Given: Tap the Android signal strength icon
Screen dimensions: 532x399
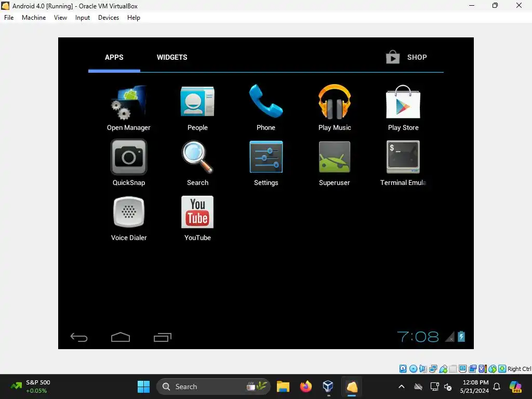Looking at the screenshot, I should 449,337.
